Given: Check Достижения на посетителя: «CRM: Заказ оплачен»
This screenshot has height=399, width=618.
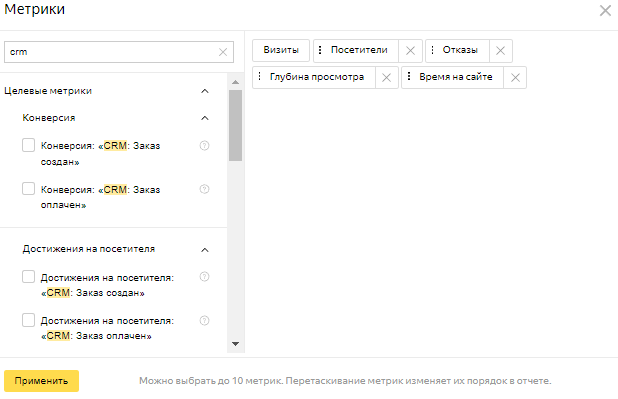Looking at the screenshot, I should click(28, 320).
